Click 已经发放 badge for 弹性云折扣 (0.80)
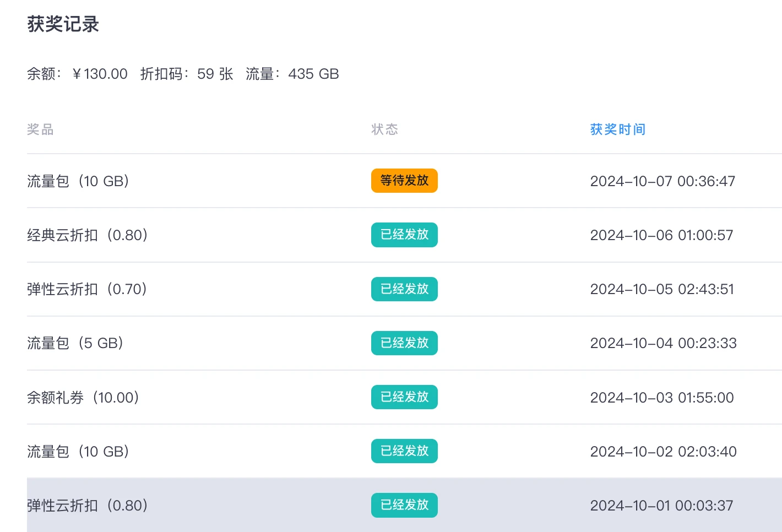This screenshot has height=532, width=782. coord(404,505)
